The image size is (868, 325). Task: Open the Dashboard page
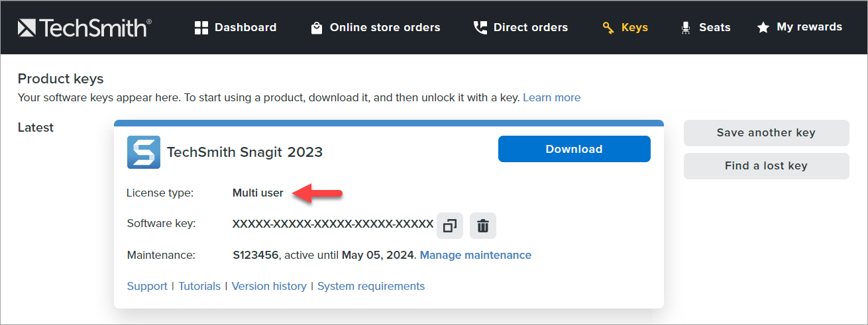click(235, 28)
